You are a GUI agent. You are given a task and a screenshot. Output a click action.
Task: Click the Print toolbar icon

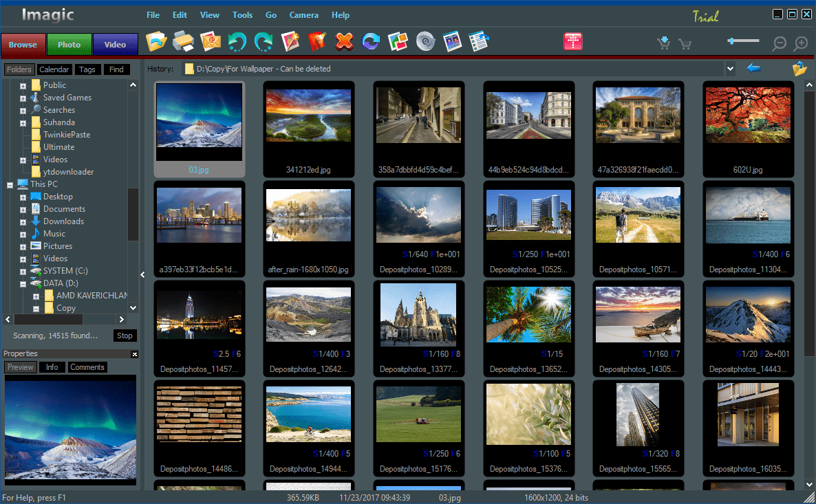click(x=183, y=42)
